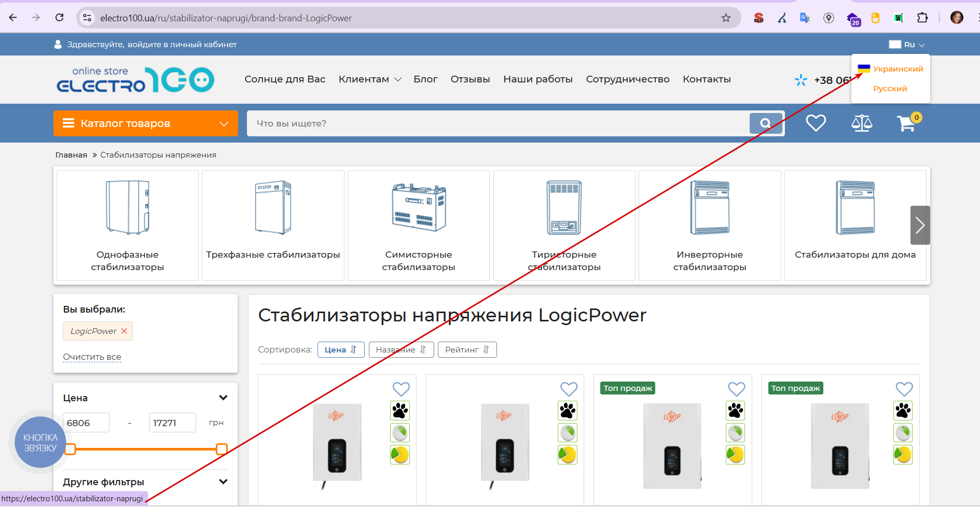
Task: Click the minimum price slider handle
Action: (70, 449)
